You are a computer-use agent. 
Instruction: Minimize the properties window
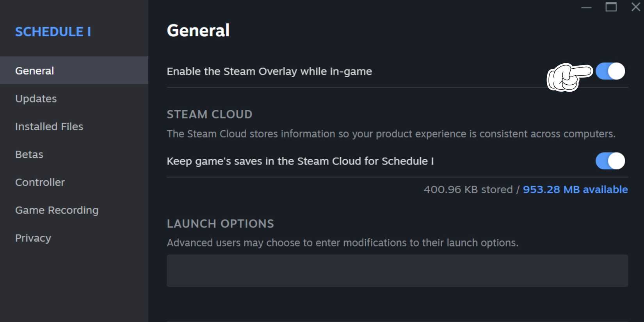pos(586,7)
